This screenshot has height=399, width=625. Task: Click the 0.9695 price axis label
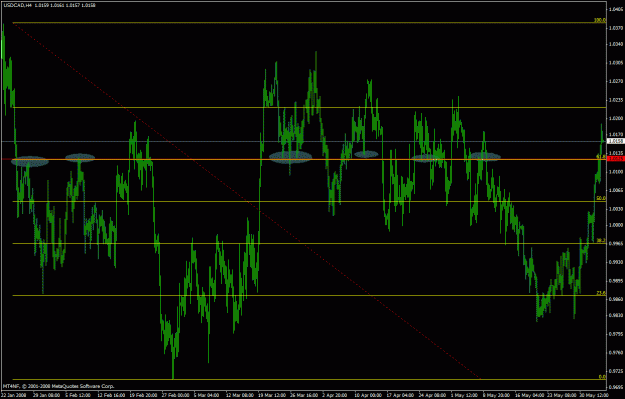(616, 387)
